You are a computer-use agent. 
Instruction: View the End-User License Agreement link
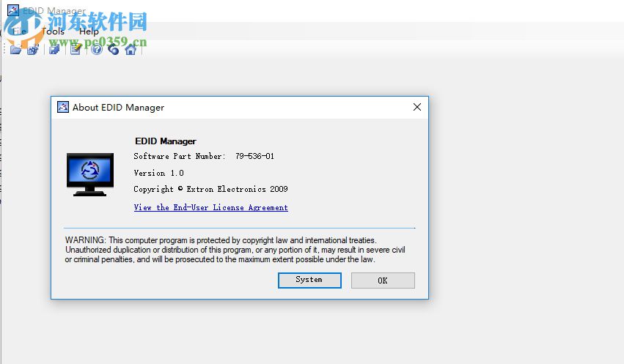click(211, 207)
